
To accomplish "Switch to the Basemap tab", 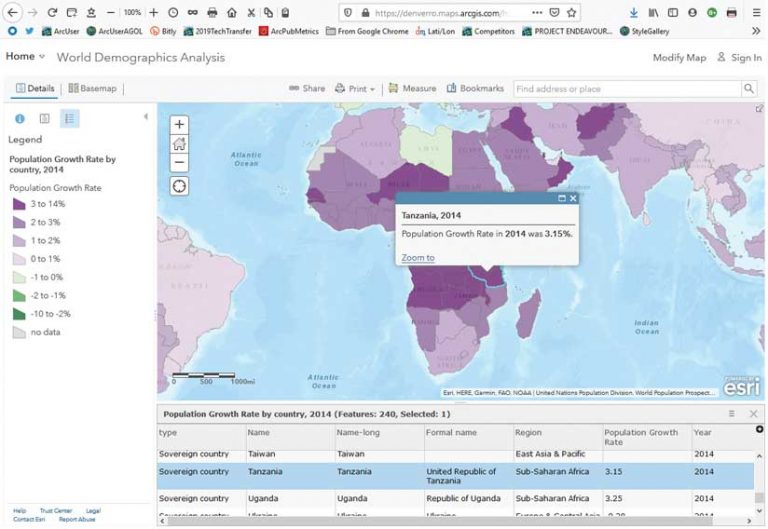I will (93, 89).
